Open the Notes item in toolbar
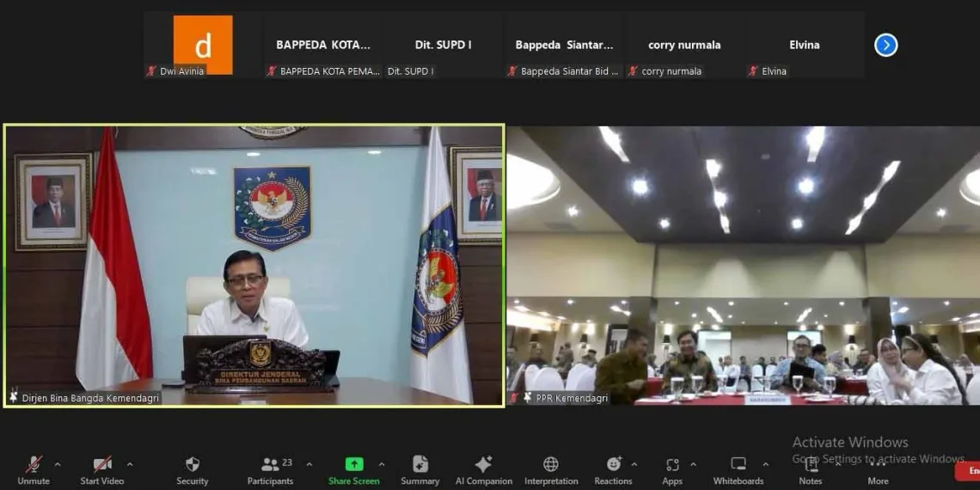Viewport: 980px width, 490px height. tap(811, 470)
